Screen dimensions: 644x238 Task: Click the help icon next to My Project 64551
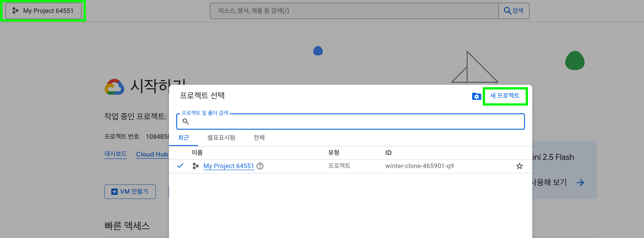point(260,166)
